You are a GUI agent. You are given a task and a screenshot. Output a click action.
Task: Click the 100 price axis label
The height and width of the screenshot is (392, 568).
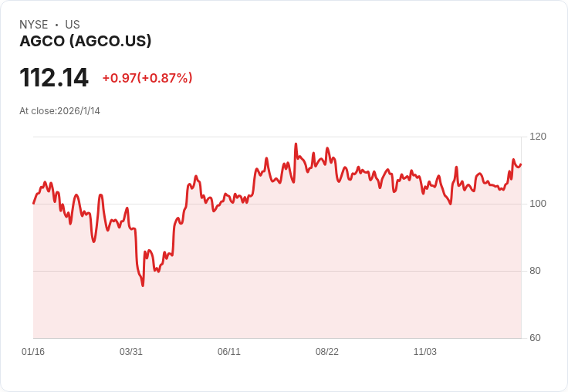[538, 204]
